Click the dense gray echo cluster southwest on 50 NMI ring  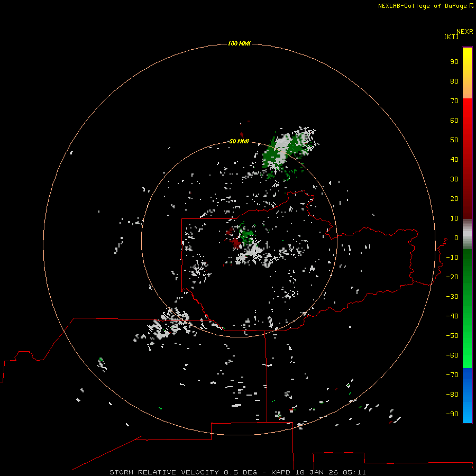coord(170,325)
